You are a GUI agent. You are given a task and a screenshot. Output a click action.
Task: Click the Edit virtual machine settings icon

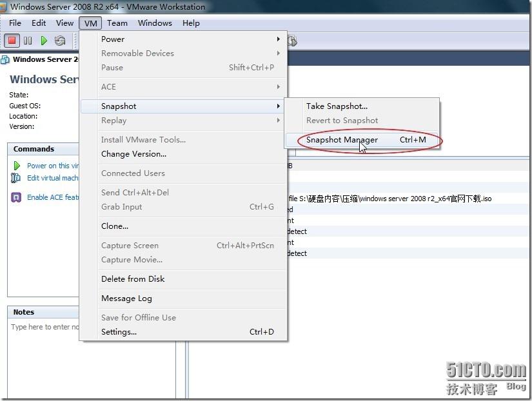coord(15,178)
